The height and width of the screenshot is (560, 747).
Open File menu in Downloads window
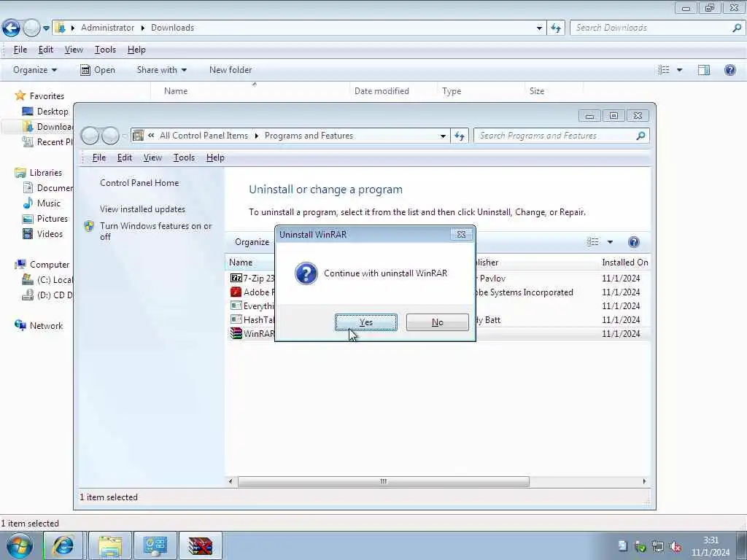(x=20, y=50)
